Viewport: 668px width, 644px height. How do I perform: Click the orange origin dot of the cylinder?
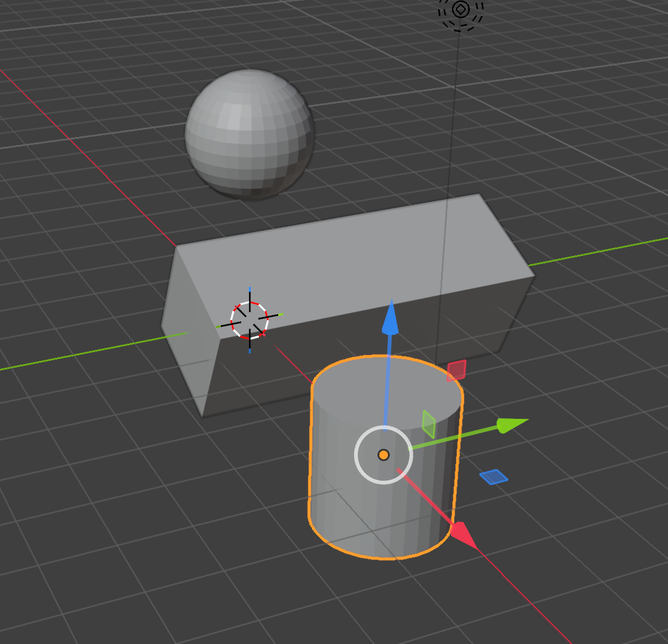[x=384, y=455]
